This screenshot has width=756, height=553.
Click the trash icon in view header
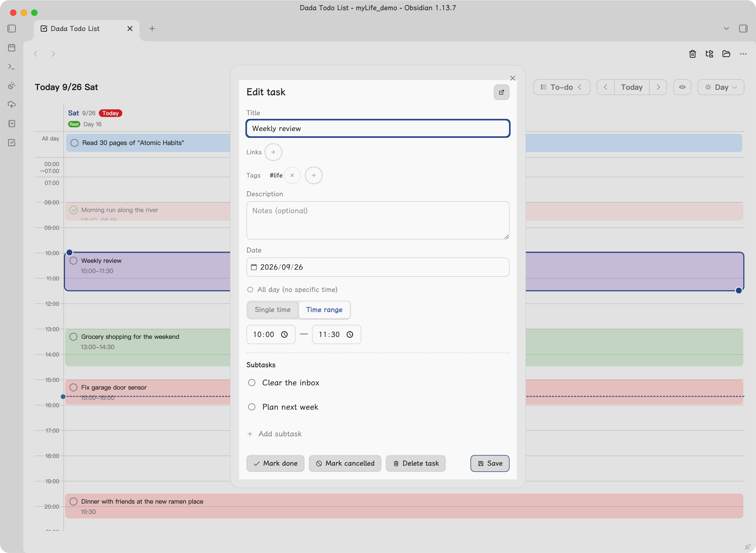pos(692,54)
